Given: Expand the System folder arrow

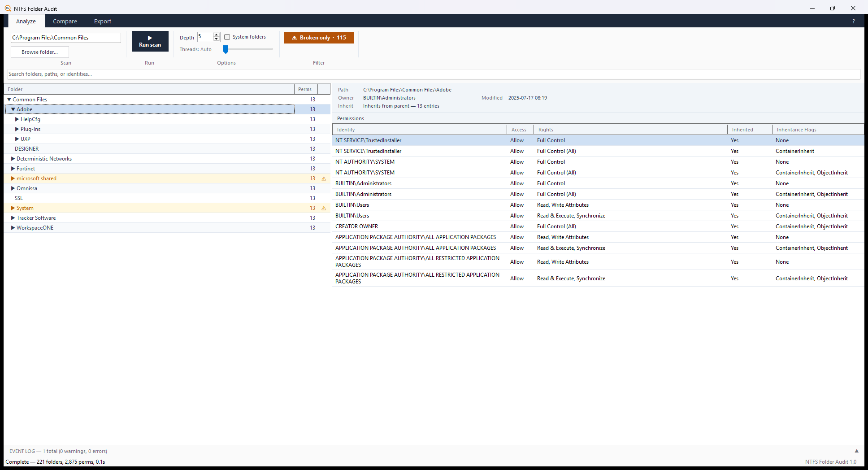Looking at the screenshot, I should click(x=13, y=208).
